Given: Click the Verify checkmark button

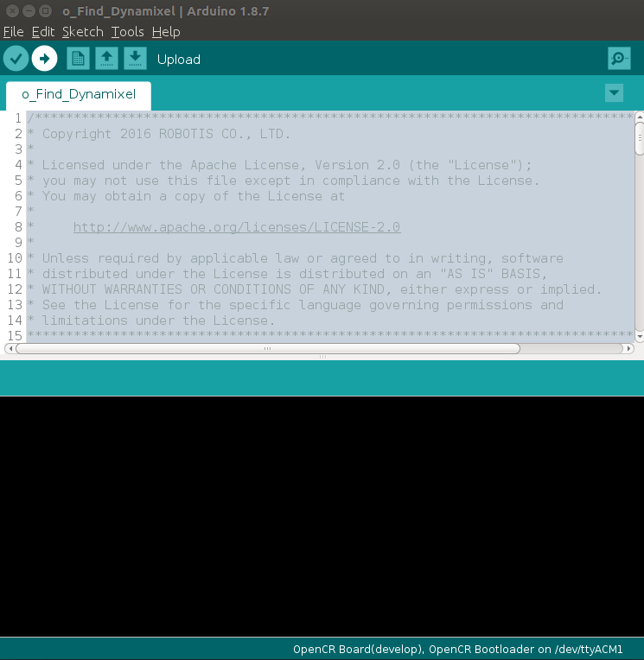Looking at the screenshot, I should point(16,59).
